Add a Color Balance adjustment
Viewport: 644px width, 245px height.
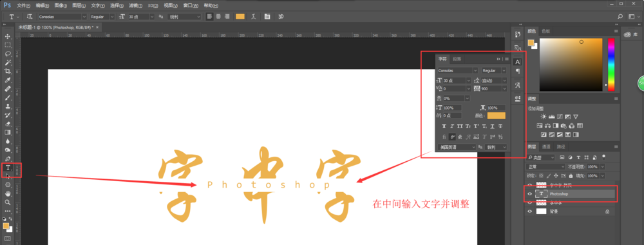tap(548, 126)
